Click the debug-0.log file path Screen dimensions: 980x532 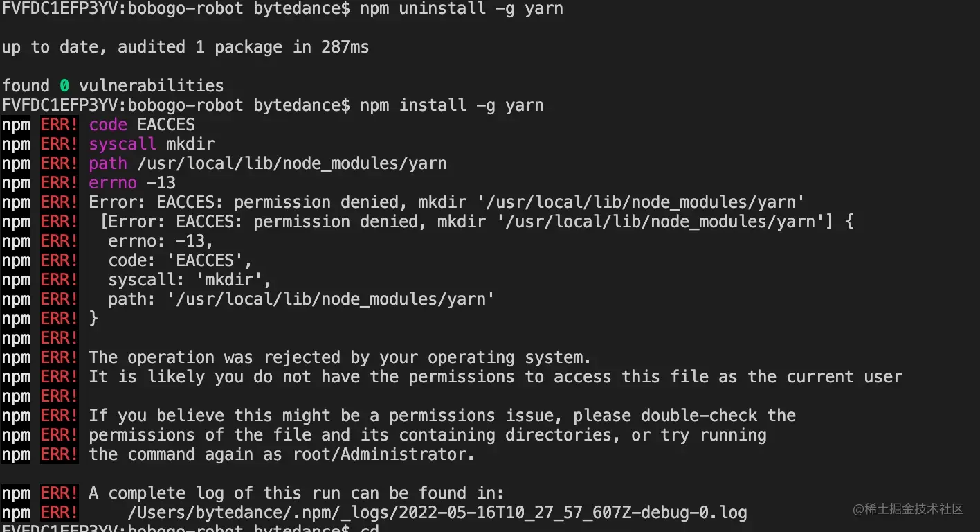pos(437,513)
